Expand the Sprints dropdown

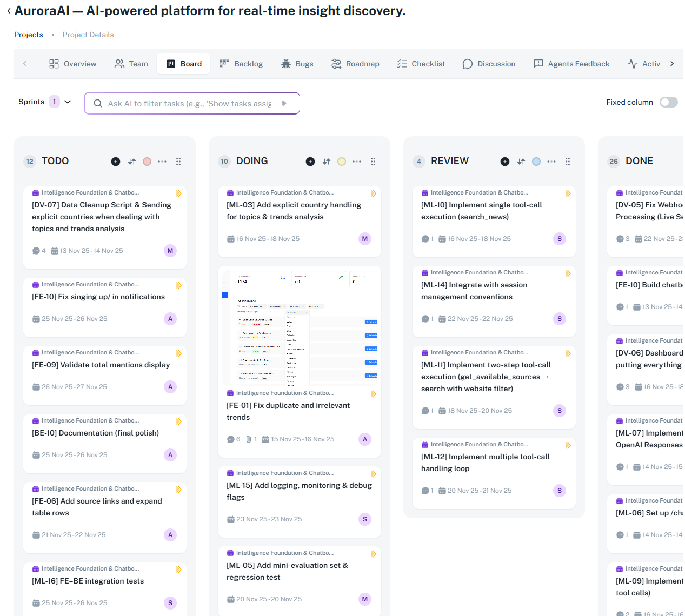point(68,102)
